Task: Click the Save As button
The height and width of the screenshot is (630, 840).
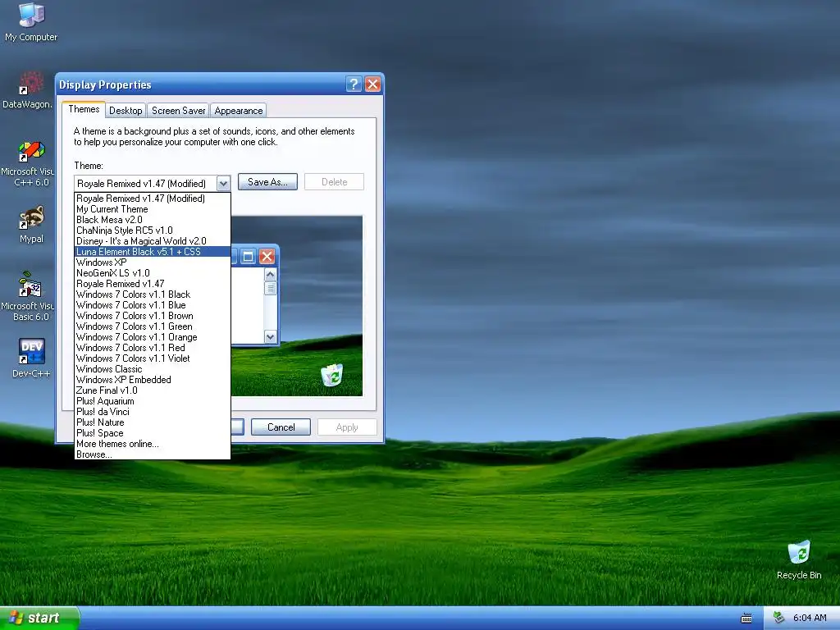Action: coord(267,182)
